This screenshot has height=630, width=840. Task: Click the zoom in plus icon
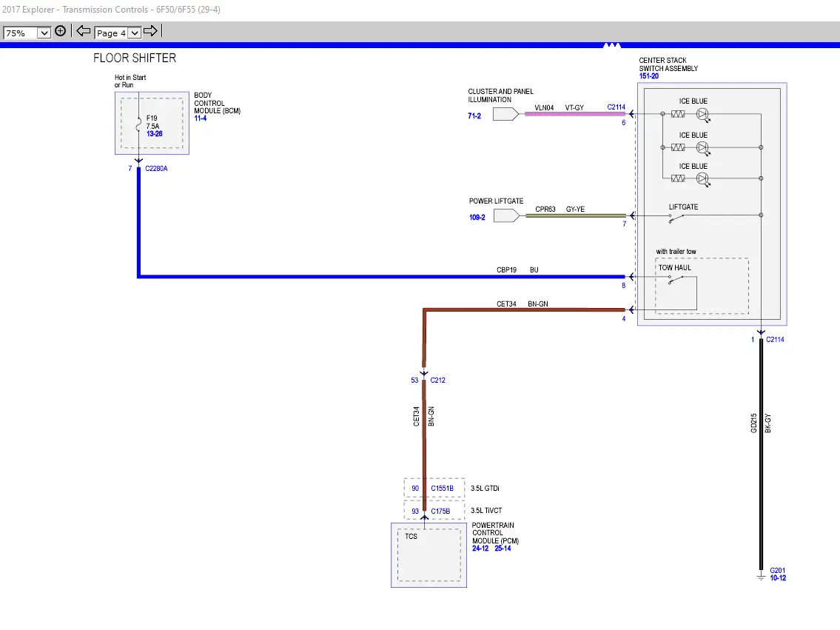[x=61, y=31]
